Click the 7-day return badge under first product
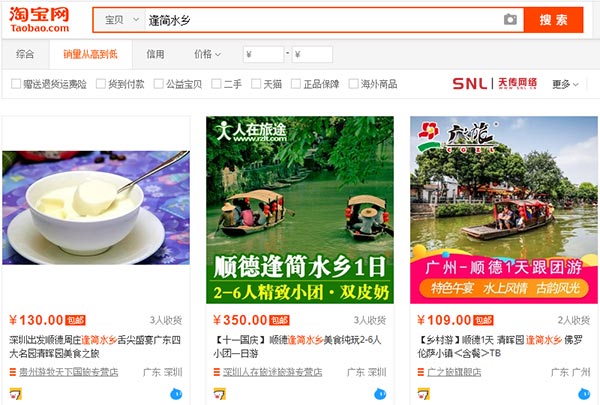Viewport: 600px width, 405px height. pyautogui.click(x=16, y=394)
